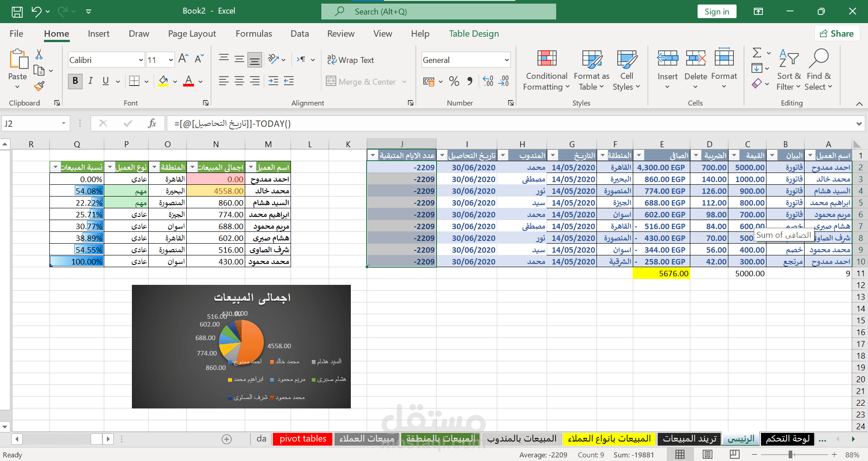Open the File menu
The width and height of the screenshot is (868, 461).
tap(16, 34)
